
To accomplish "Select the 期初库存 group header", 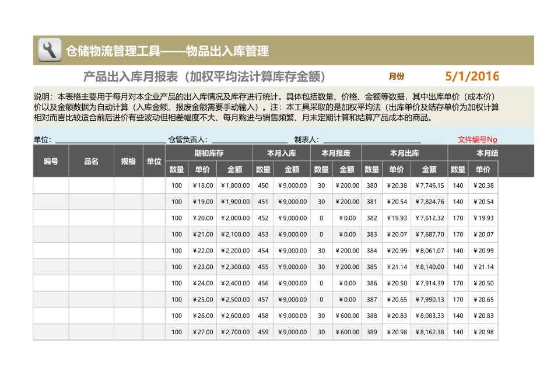I will pyautogui.click(x=209, y=153).
